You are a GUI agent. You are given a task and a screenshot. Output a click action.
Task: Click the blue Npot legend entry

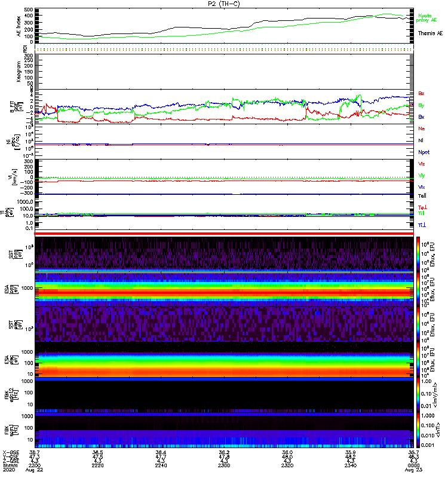[x=424, y=152]
